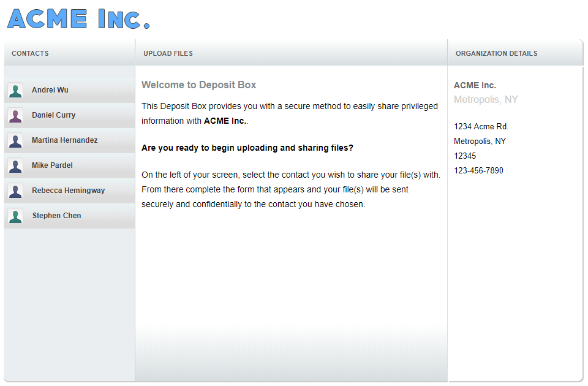The image size is (588, 386).
Task: Click Stephen Chen's avatar icon
Action: 15,216
